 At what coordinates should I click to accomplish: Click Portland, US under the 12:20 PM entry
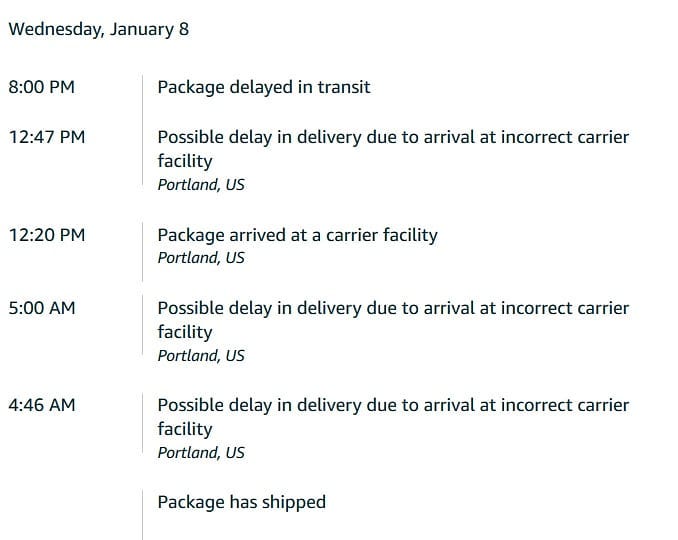click(201, 258)
